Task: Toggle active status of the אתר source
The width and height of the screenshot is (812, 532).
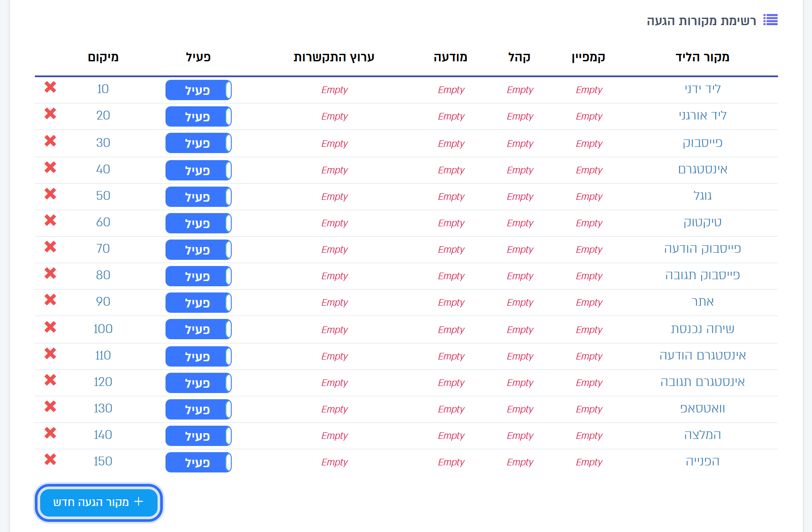Action: (199, 303)
